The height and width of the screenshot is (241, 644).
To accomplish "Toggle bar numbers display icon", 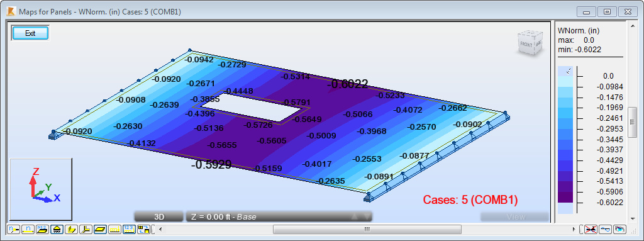I will [x=28, y=229].
